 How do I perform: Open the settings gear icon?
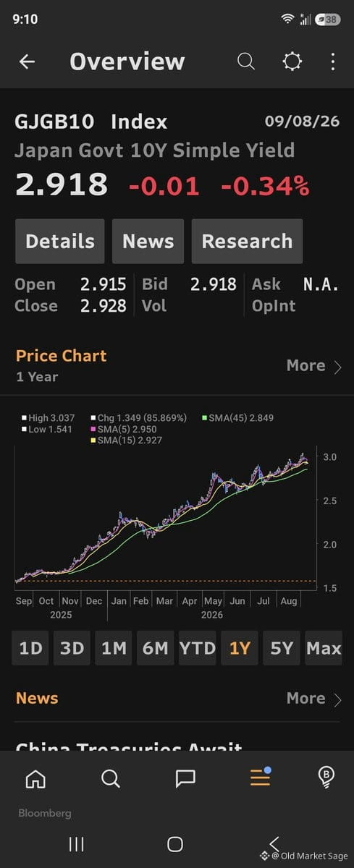tap(292, 61)
